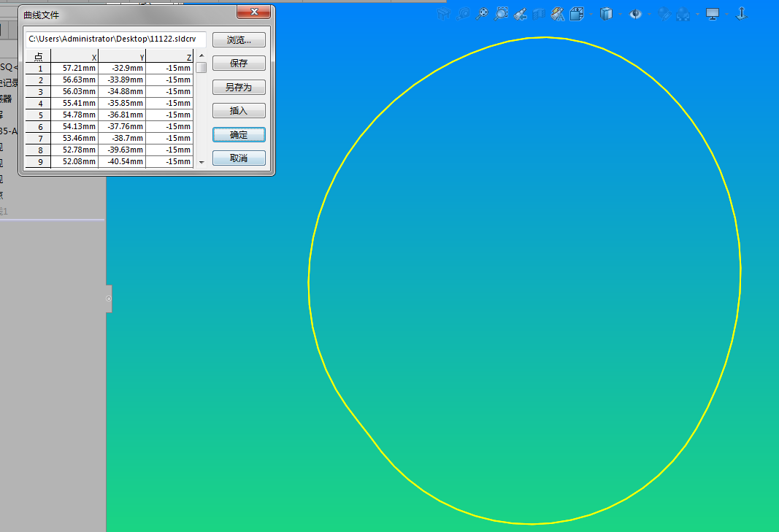
Task: Select row header 9 in point table
Action: [38, 161]
